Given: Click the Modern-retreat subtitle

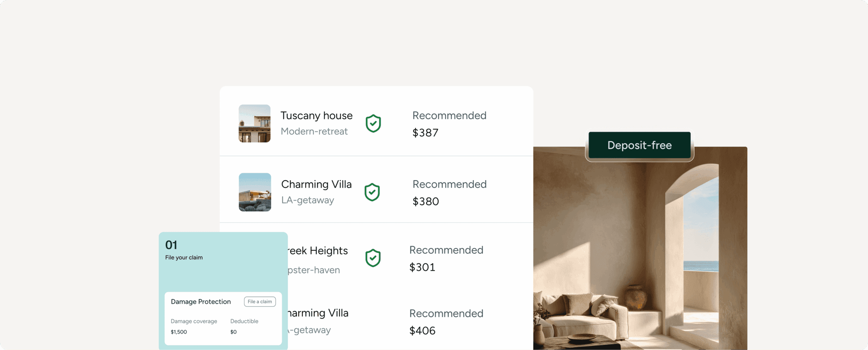Looking at the screenshot, I should click(x=314, y=131).
